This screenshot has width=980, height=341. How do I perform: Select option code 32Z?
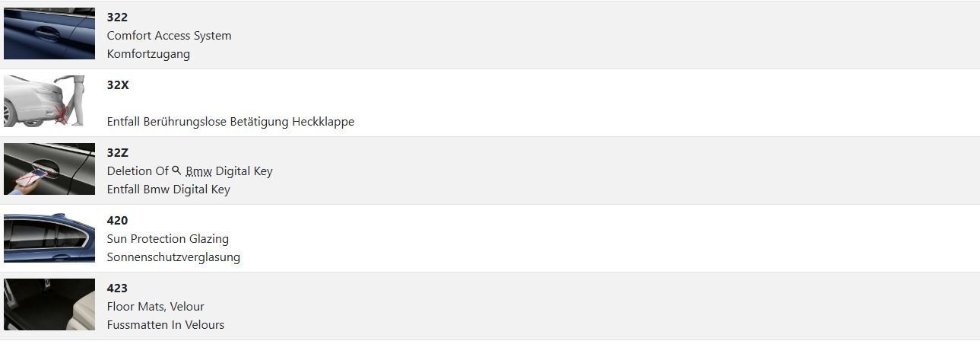[118, 152]
